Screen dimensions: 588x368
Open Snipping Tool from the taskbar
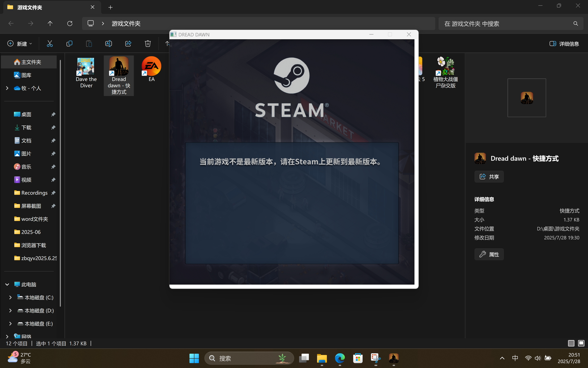[376, 358]
